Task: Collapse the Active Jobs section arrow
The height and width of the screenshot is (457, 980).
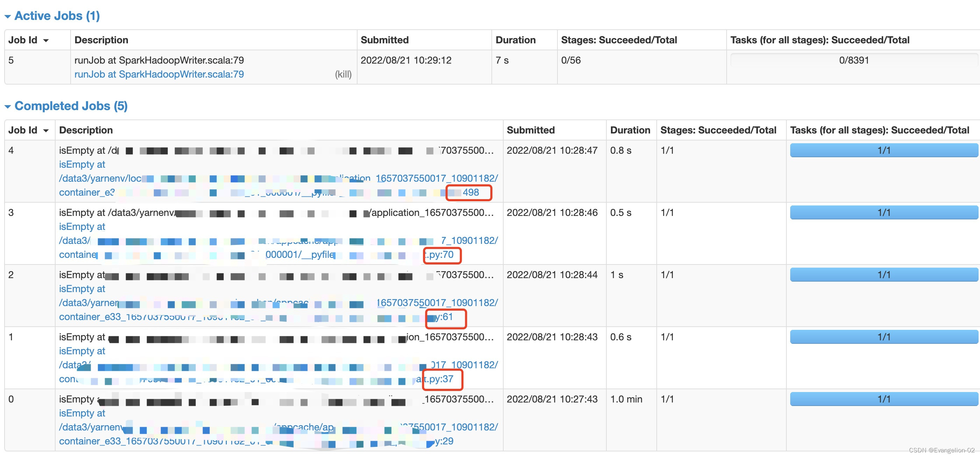Action: click(8, 16)
